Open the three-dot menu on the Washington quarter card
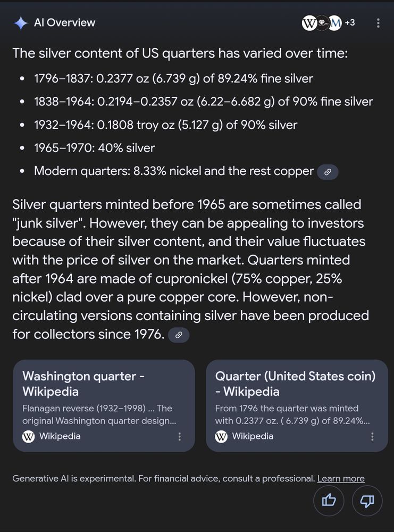Image resolution: width=394 pixels, height=532 pixels. point(180,436)
